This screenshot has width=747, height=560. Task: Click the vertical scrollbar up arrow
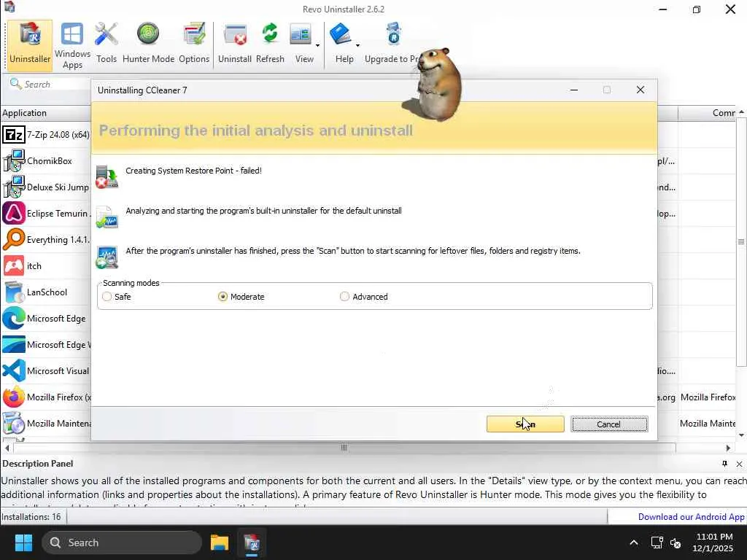click(741, 112)
